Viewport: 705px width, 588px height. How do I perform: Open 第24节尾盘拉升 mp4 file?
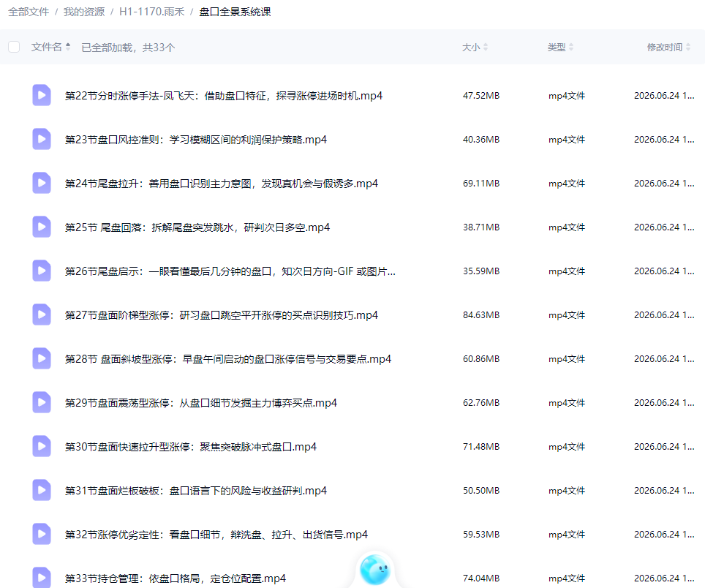tap(221, 184)
